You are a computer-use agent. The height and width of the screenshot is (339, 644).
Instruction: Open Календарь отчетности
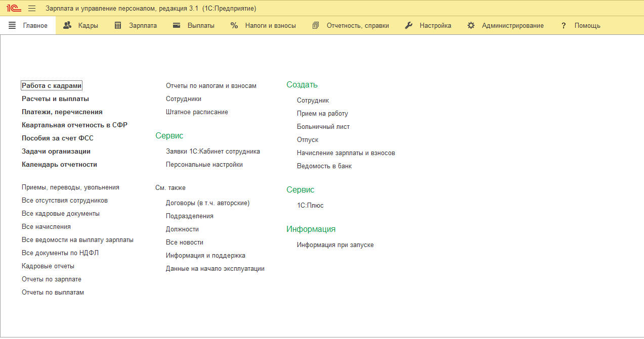click(59, 165)
